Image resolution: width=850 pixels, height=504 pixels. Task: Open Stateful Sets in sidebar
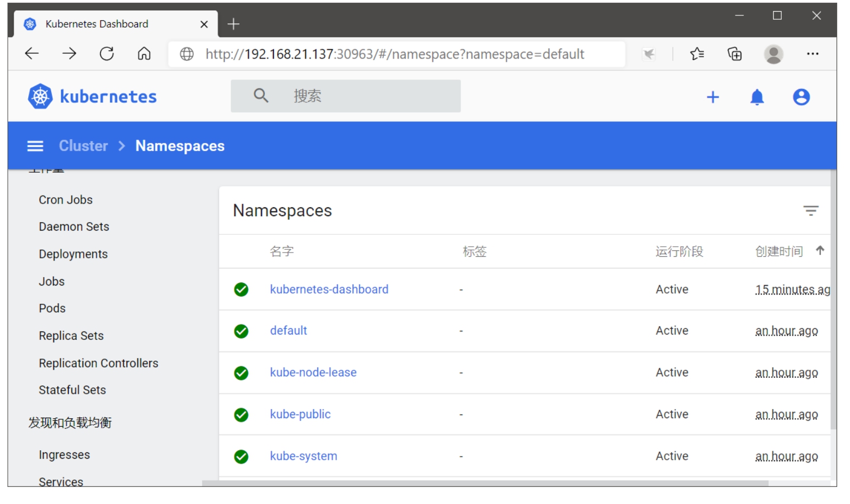[72, 390]
